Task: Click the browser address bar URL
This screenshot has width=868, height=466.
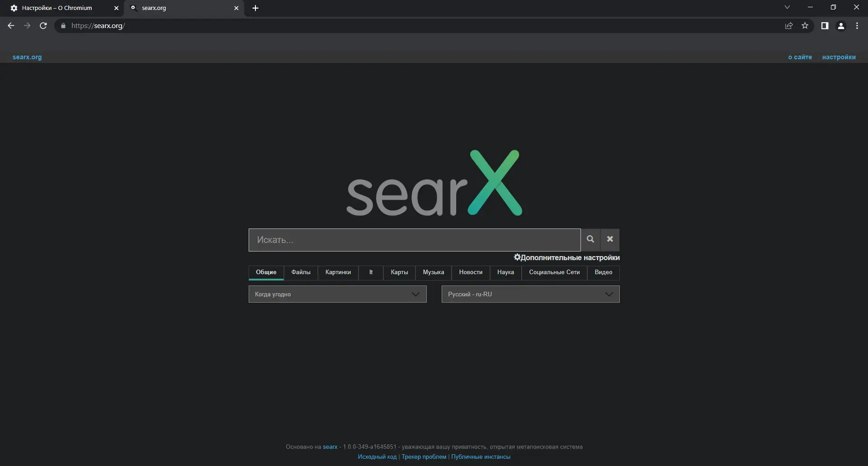Action: (x=98, y=26)
